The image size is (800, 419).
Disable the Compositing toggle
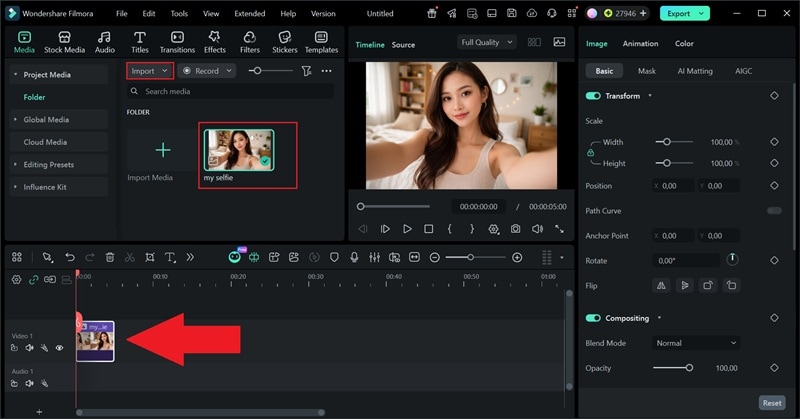[593, 318]
